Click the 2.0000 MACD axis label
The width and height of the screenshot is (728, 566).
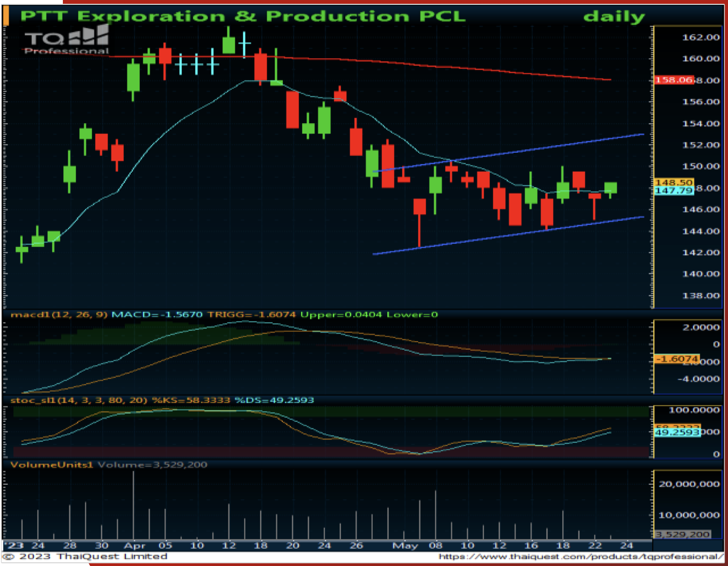tap(701, 327)
